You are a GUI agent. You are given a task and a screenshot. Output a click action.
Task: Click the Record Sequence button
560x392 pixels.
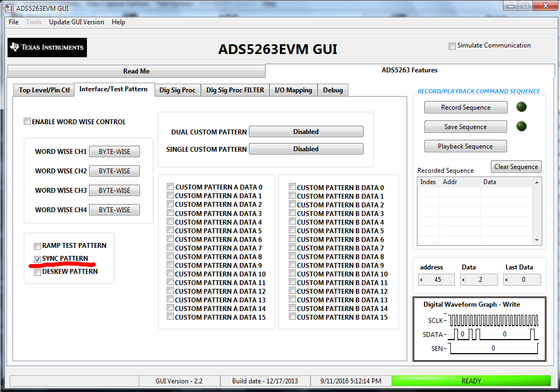tap(465, 107)
